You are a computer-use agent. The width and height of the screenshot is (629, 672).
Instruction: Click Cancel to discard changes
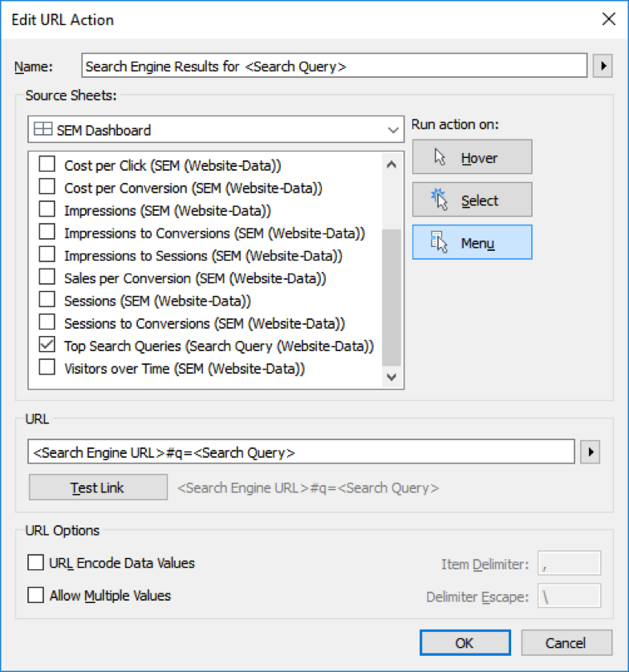(566, 642)
